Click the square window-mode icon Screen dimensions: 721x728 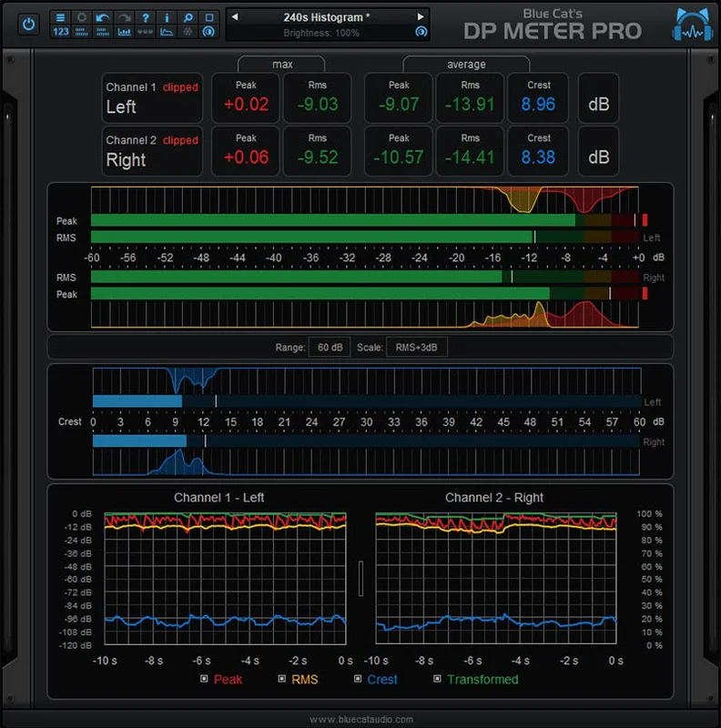tap(209, 17)
